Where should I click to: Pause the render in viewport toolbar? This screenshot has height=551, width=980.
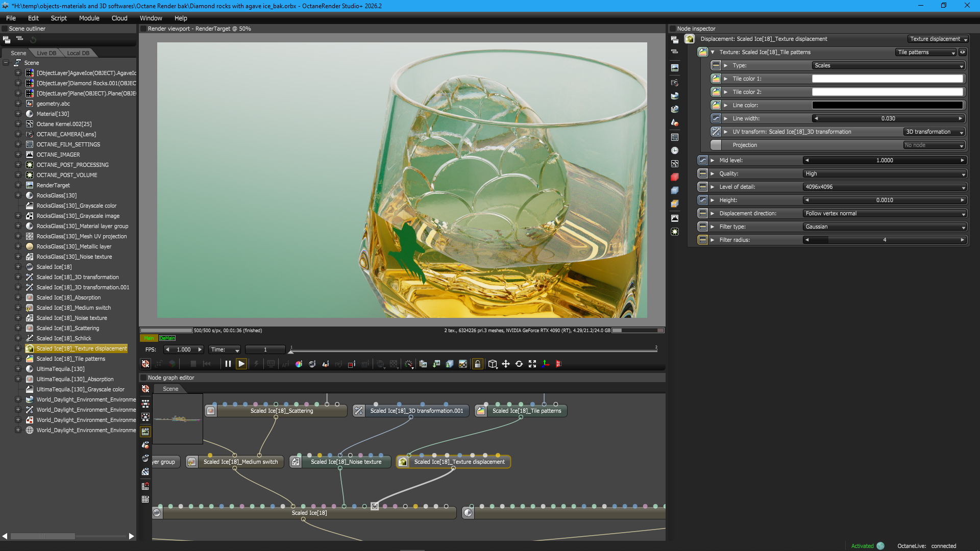228,364
